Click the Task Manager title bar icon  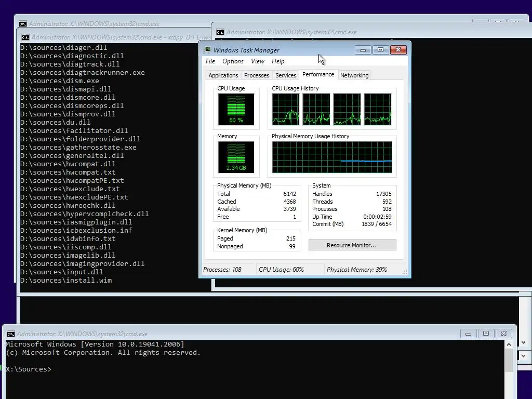click(207, 50)
